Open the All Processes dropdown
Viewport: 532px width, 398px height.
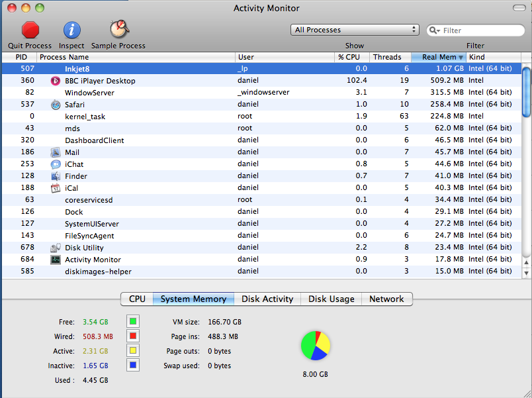pos(355,30)
